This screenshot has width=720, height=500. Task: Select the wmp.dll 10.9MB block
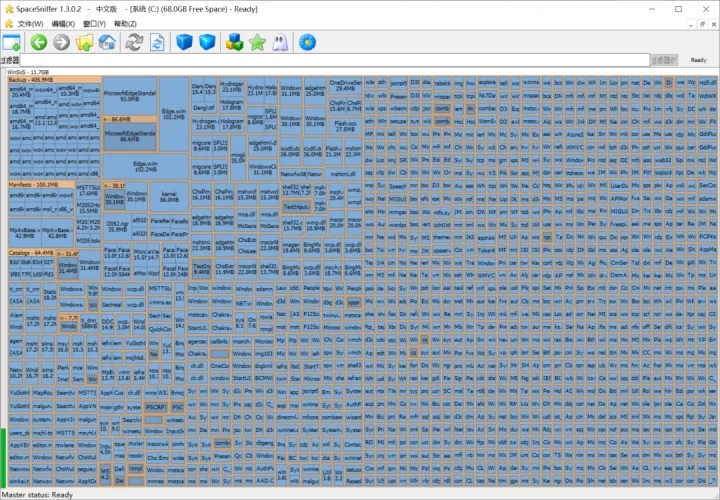point(315,225)
